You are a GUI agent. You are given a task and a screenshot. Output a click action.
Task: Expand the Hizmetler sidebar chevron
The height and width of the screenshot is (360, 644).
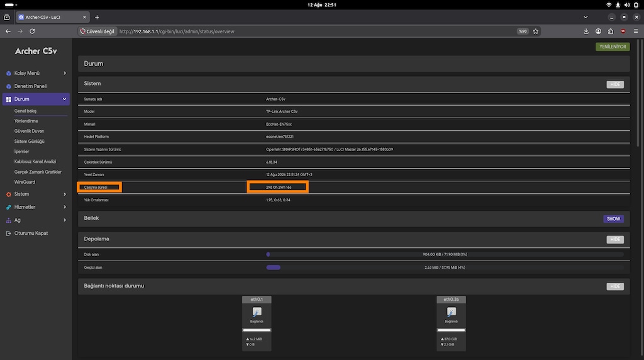click(65, 207)
